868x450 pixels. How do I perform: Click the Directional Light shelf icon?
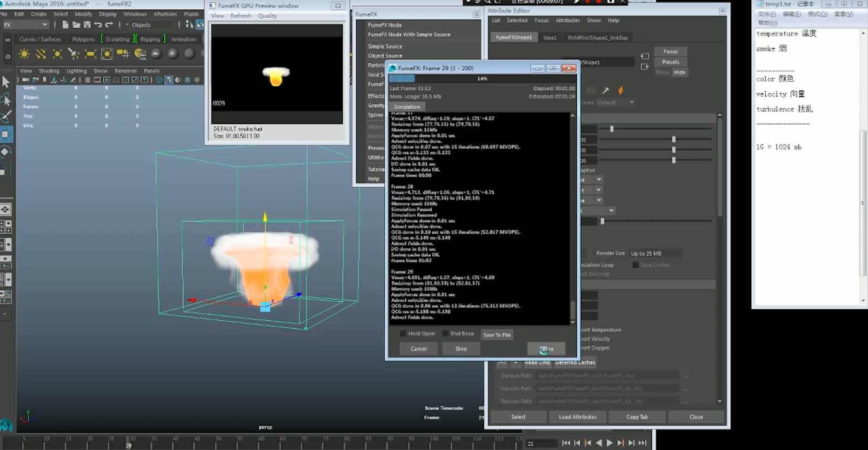[41, 54]
